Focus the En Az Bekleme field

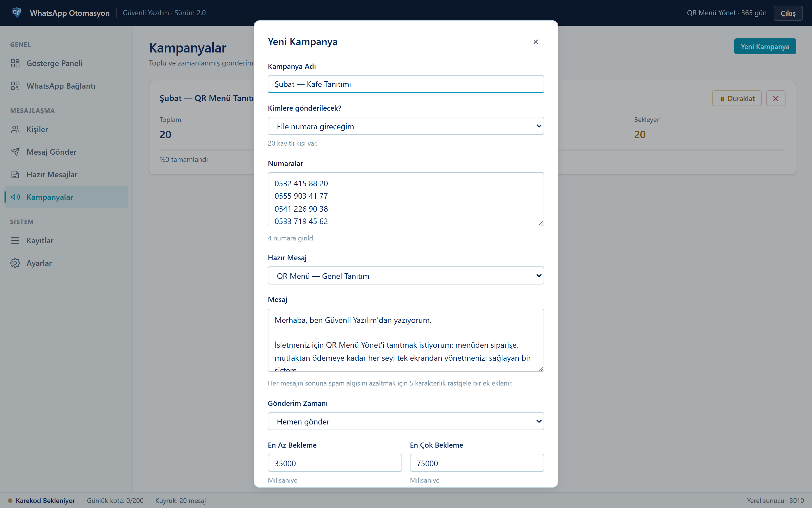335,463
